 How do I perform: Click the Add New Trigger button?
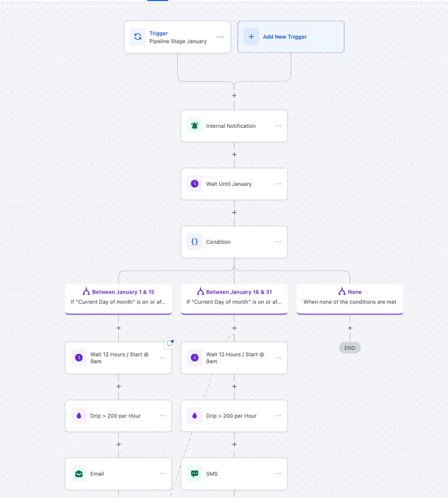(x=290, y=36)
